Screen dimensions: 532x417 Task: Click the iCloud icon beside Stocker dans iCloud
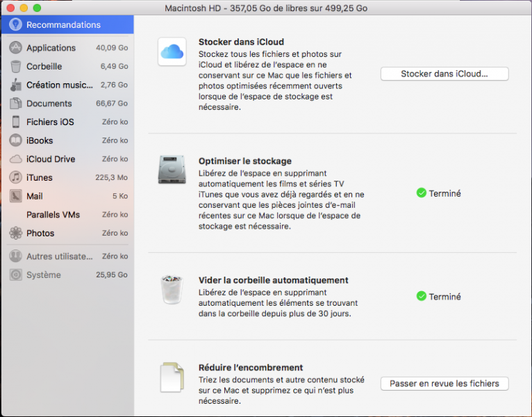[172, 51]
